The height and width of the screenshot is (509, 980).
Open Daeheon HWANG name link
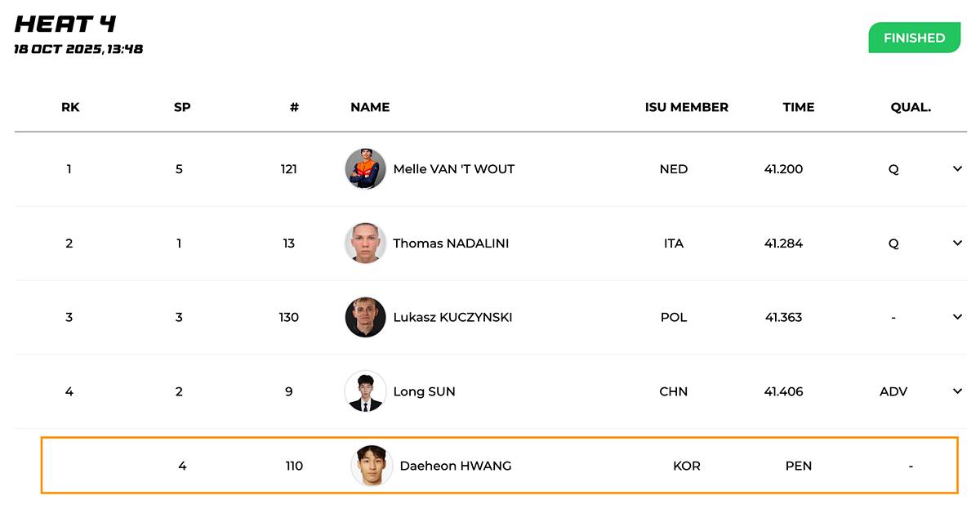pos(455,466)
